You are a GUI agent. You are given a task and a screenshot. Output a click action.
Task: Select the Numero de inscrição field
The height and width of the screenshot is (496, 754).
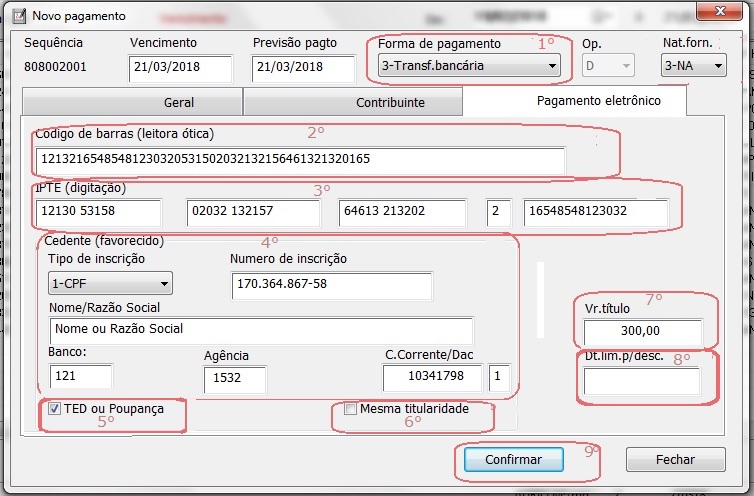pyautogui.click(x=331, y=286)
